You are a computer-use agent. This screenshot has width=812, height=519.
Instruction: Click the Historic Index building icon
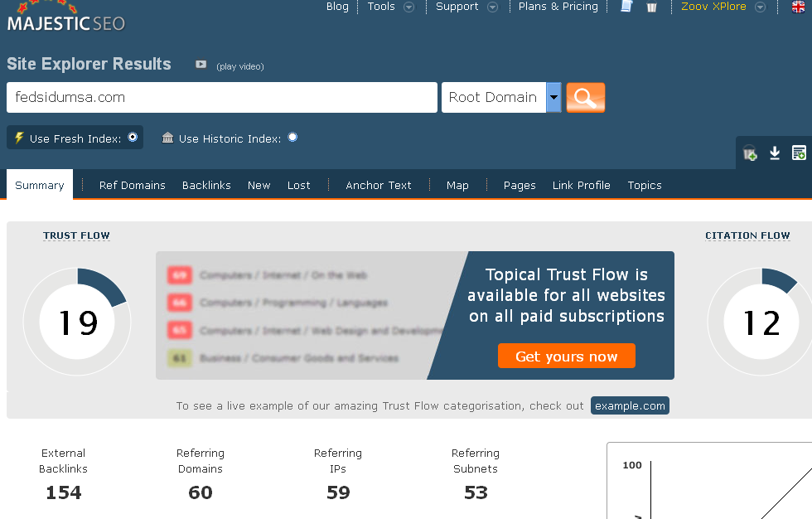[167, 138]
